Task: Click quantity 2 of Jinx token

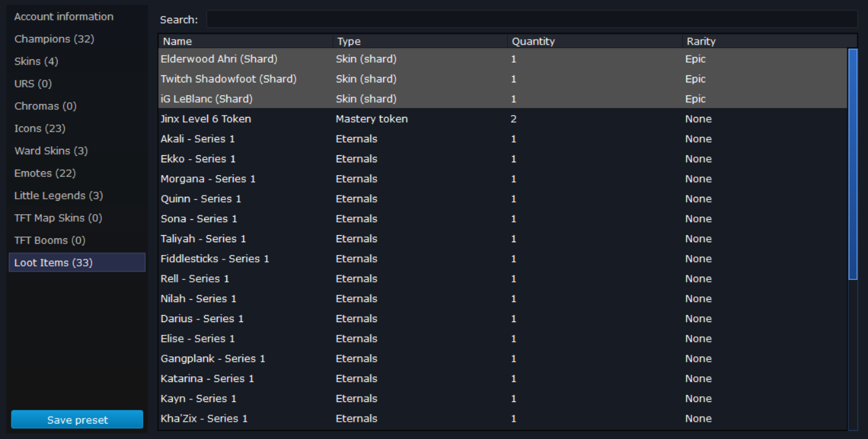Action: (514, 119)
